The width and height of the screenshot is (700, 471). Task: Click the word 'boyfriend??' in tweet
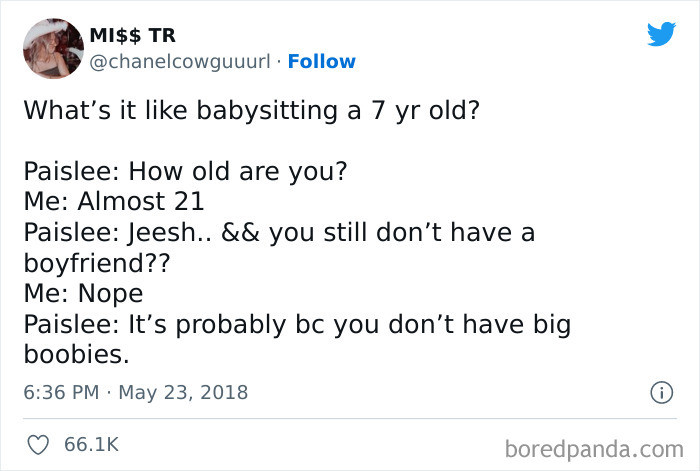coord(97,263)
